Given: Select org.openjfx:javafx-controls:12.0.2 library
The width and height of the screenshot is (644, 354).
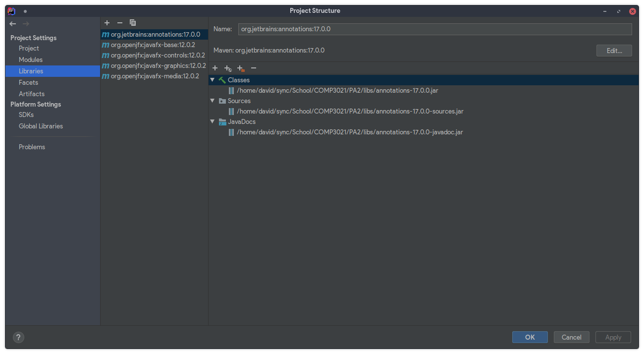Looking at the screenshot, I should [154, 55].
